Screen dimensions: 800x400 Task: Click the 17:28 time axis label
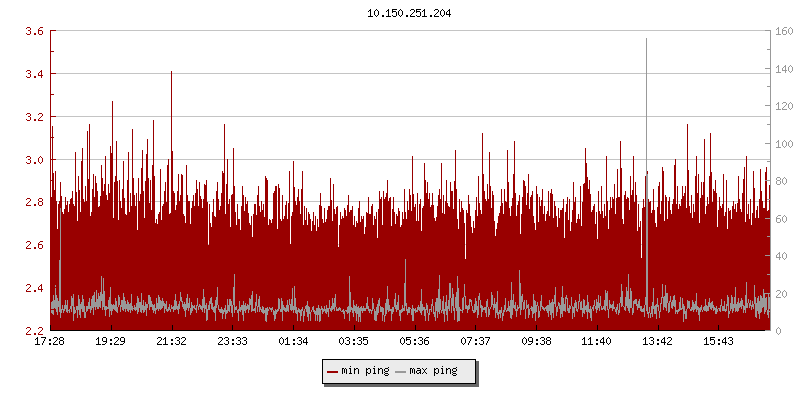click(50, 342)
